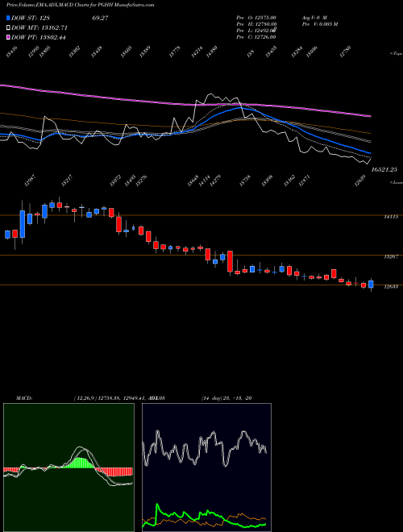Click the large red candle below the 13267 line

(x=230, y=261)
